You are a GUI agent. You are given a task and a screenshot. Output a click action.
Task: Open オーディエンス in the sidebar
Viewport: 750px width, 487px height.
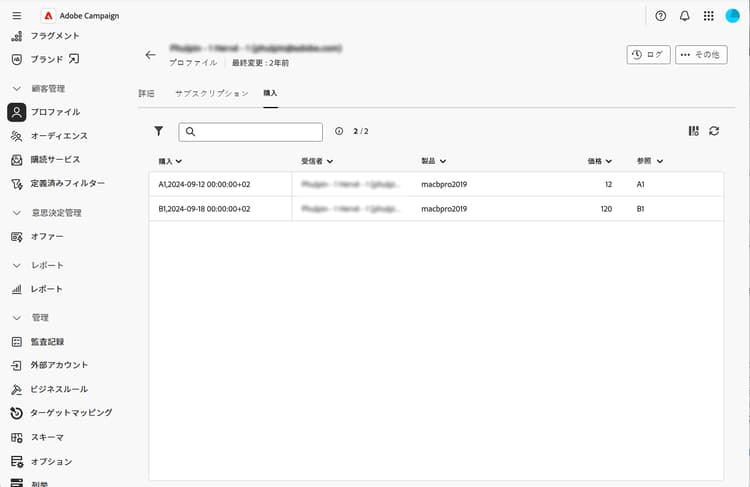click(x=59, y=136)
